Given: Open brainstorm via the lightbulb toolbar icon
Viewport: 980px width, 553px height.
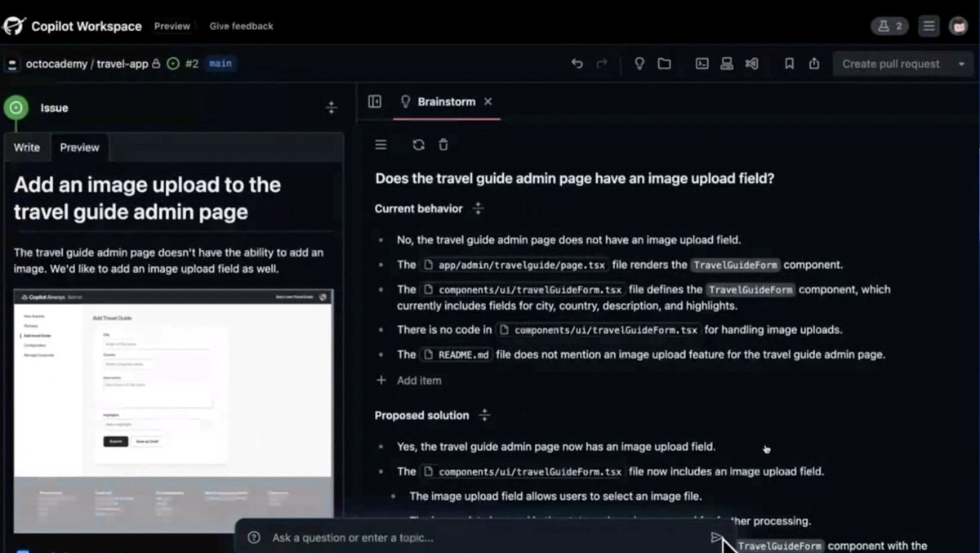Looking at the screenshot, I should (x=639, y=64).
